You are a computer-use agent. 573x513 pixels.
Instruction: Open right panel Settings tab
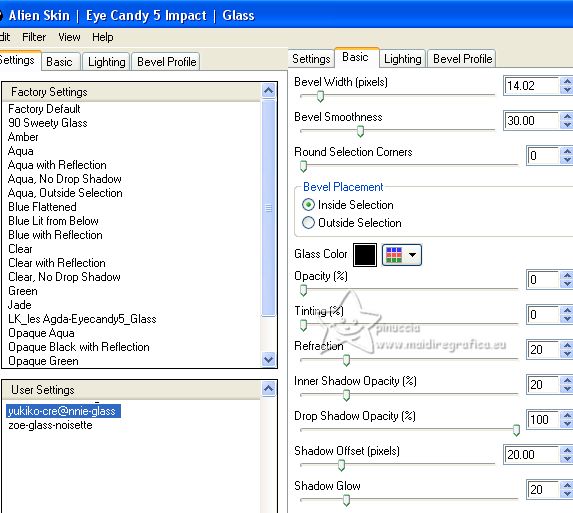[x=311, y=59]
